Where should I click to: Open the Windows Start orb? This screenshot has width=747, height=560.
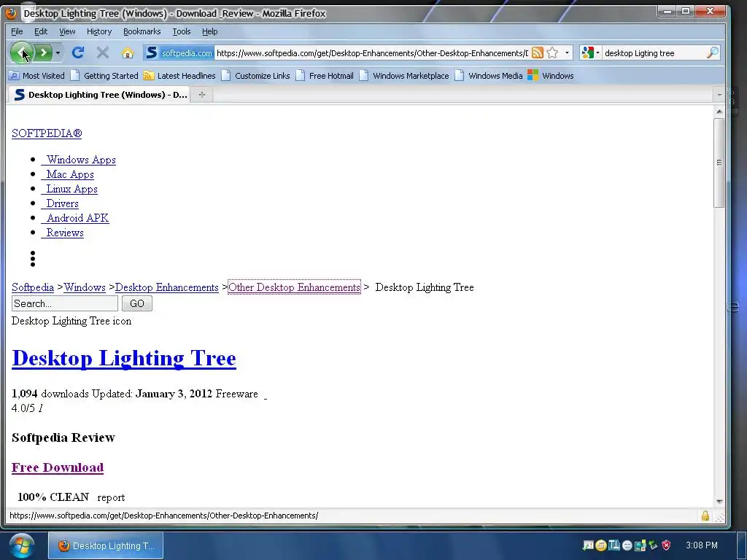pyautogui.click(x=21, y=545)
